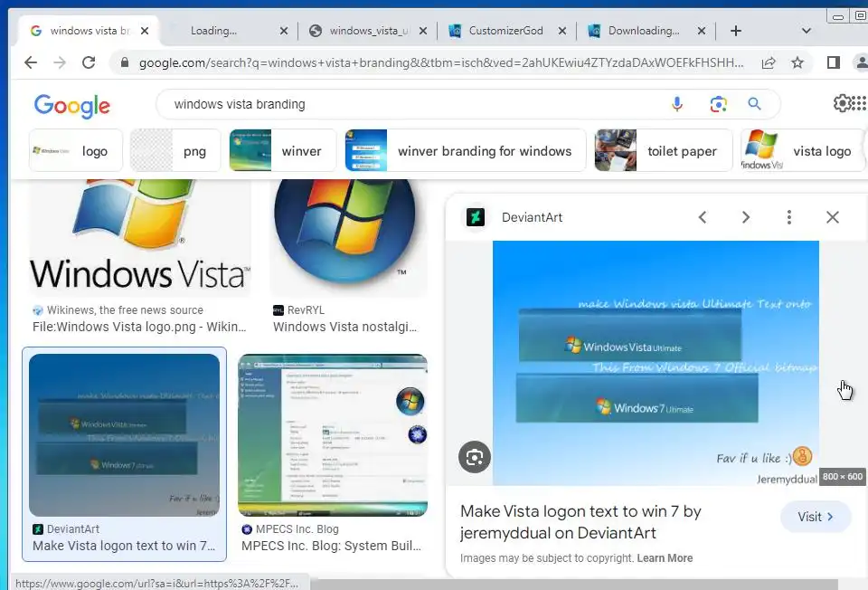
Task: Open the DeviantArt logon text thumbnail
Action: (x=125, y=435)
